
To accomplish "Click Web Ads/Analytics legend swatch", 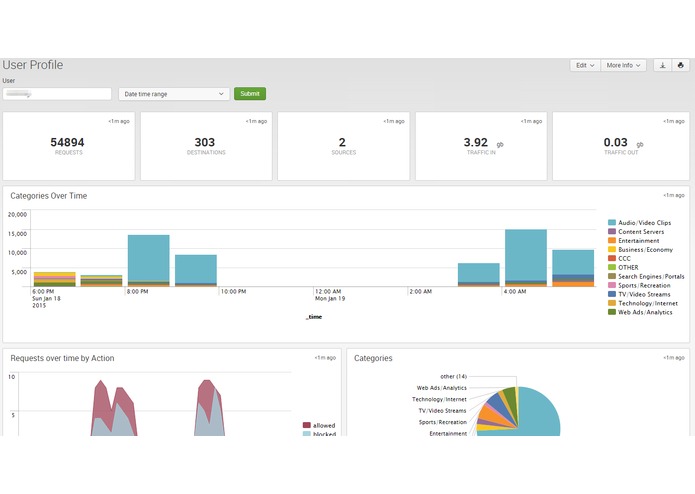I will coord(612,312).
